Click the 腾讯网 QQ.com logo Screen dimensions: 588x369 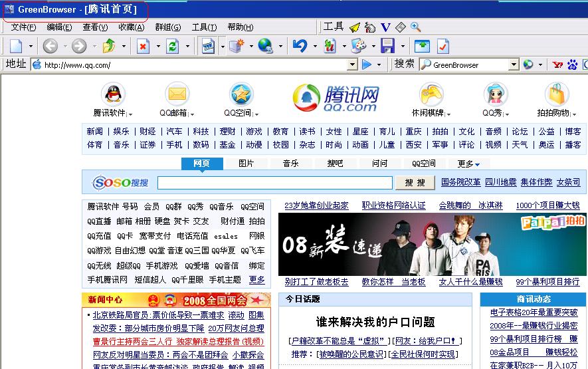(336, 98)
